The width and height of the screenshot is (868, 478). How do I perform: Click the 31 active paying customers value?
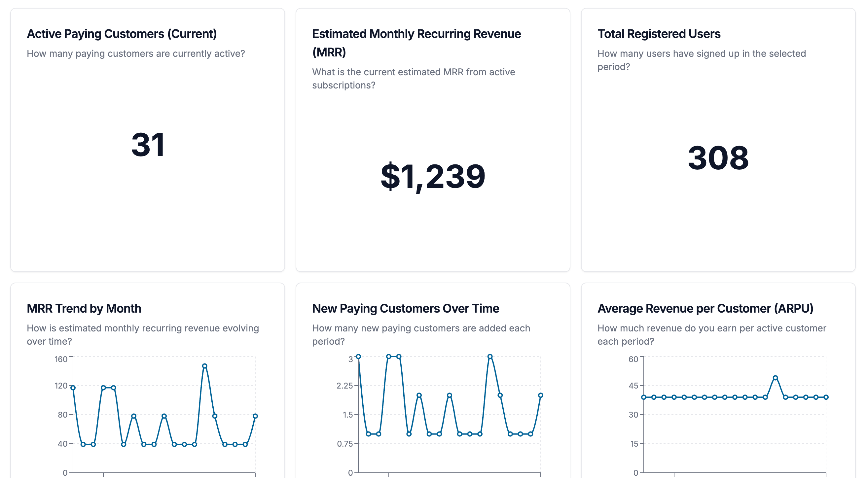pyautogui.click(x=148, y=145)
